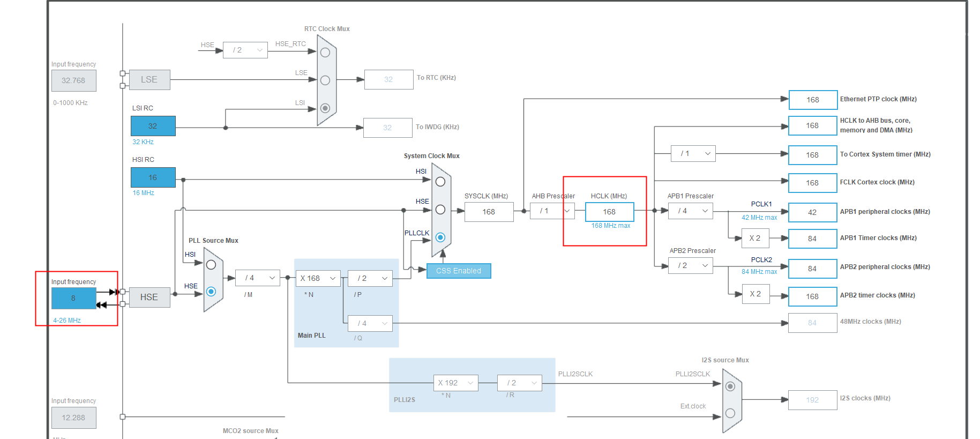Click the CSS Enabled button
The image size is (980, 439).
(459, 271)
